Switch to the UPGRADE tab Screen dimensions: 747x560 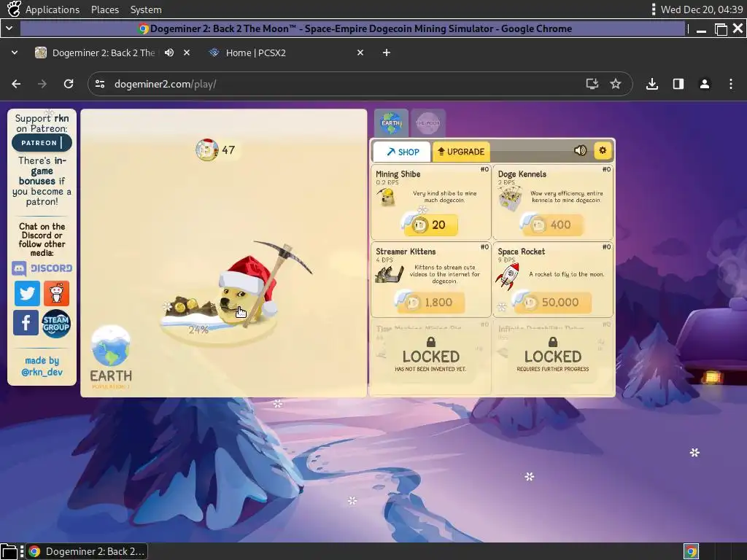pyautogui.click(x=461, y=152)
